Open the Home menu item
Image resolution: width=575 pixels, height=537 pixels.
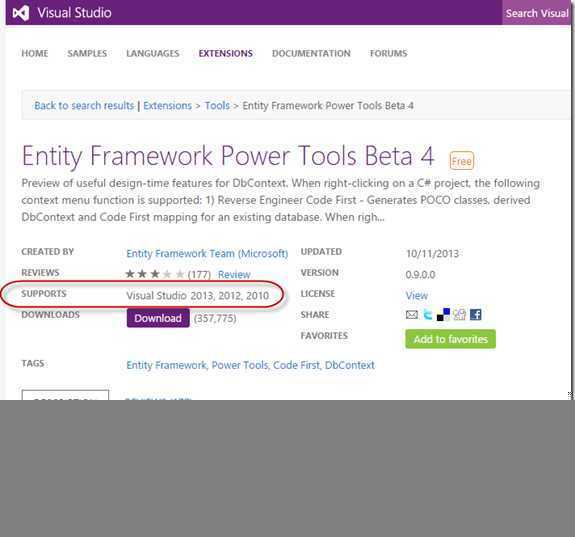(x=35, y=54)
